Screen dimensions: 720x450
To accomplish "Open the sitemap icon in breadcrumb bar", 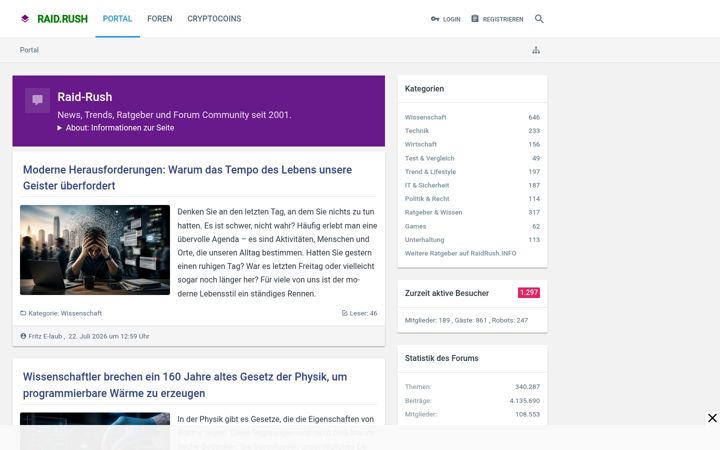I will (536, 50).
